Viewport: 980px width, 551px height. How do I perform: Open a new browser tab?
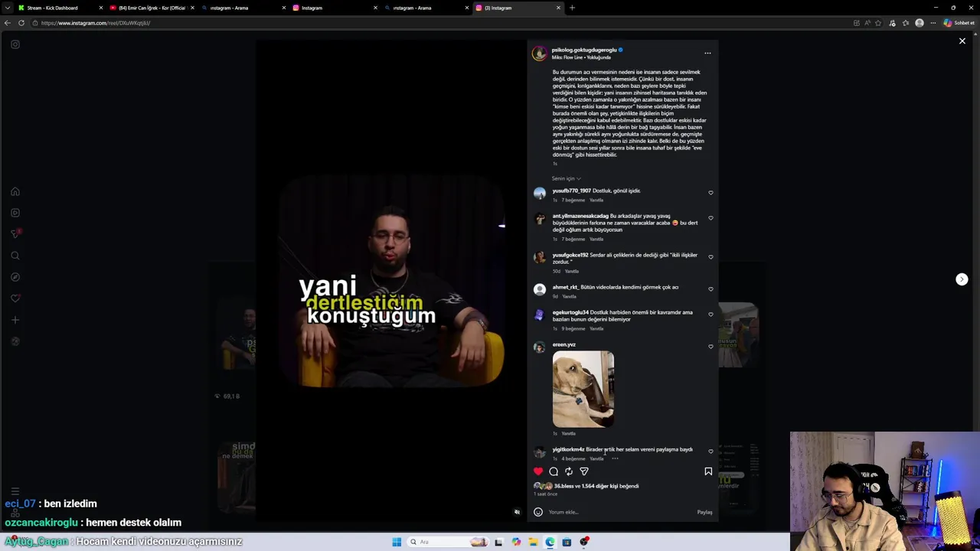click(x=572, y=8)
